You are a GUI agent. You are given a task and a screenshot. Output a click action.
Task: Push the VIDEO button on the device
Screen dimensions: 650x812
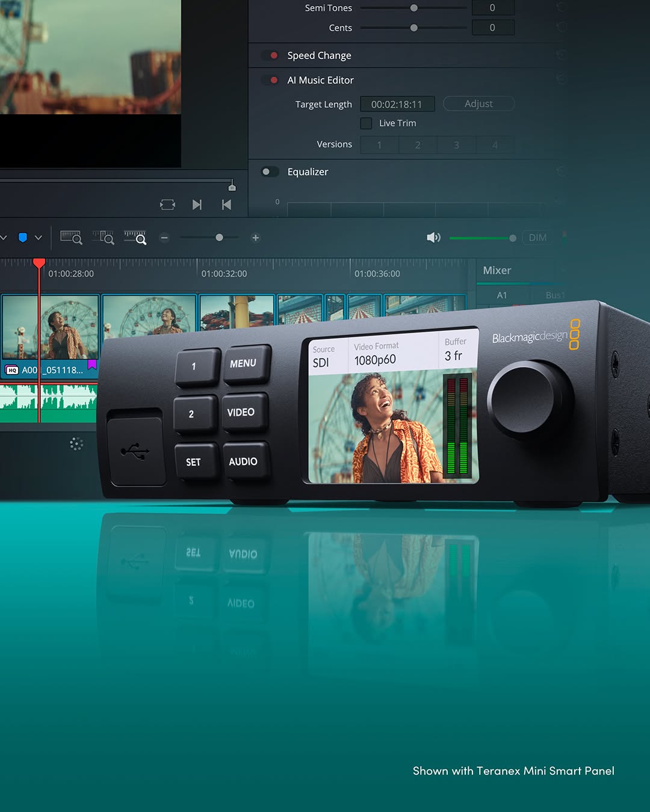[244, 412]
